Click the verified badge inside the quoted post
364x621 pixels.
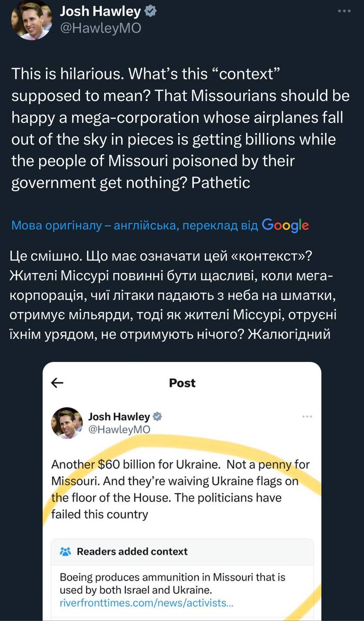pos(158,416)
